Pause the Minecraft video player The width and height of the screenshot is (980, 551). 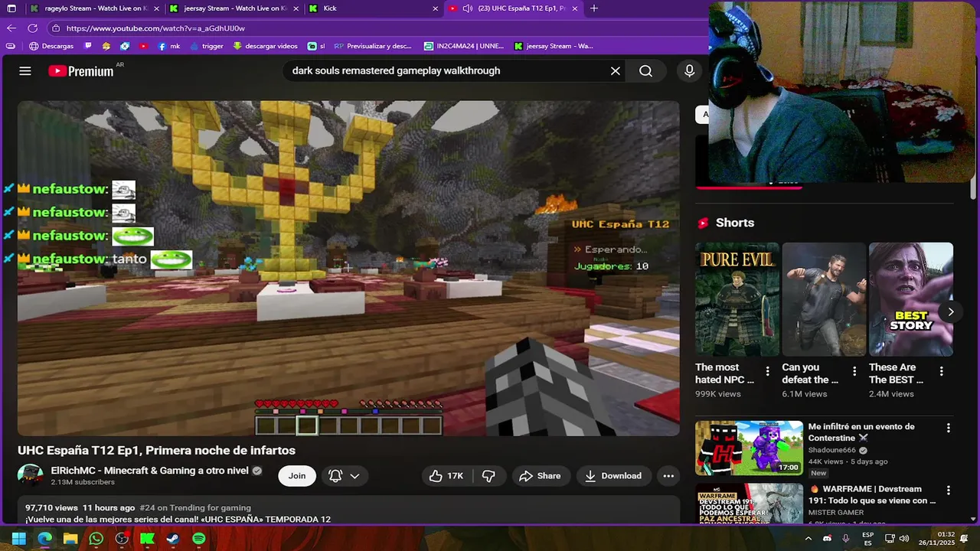(348, 269)
